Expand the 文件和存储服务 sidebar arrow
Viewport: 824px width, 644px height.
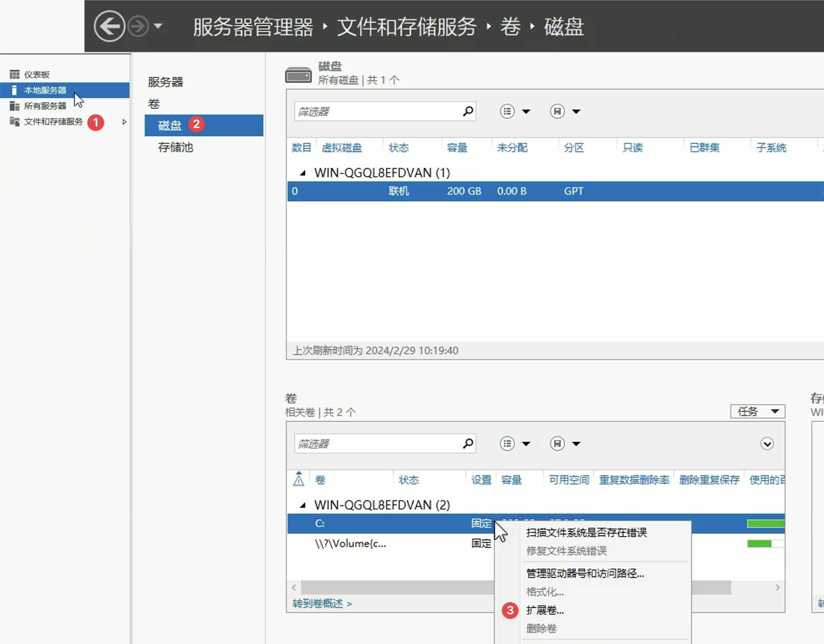[x=124, y=122]
